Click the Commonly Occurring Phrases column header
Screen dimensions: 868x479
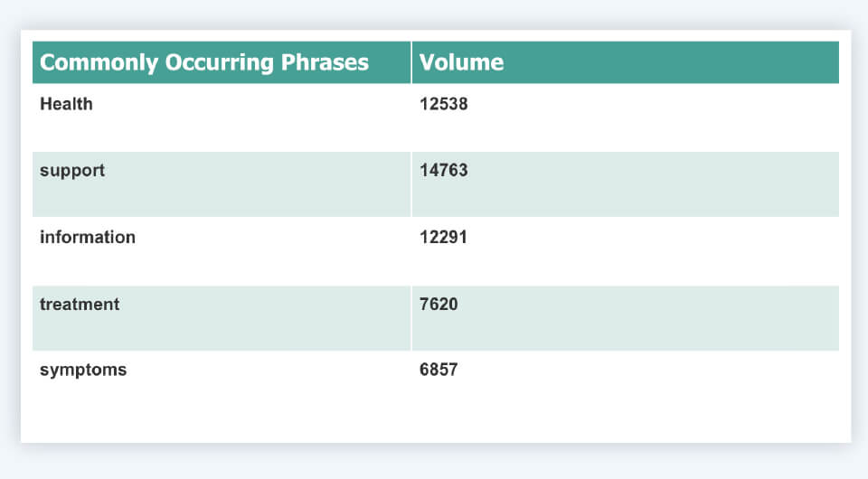204,62
